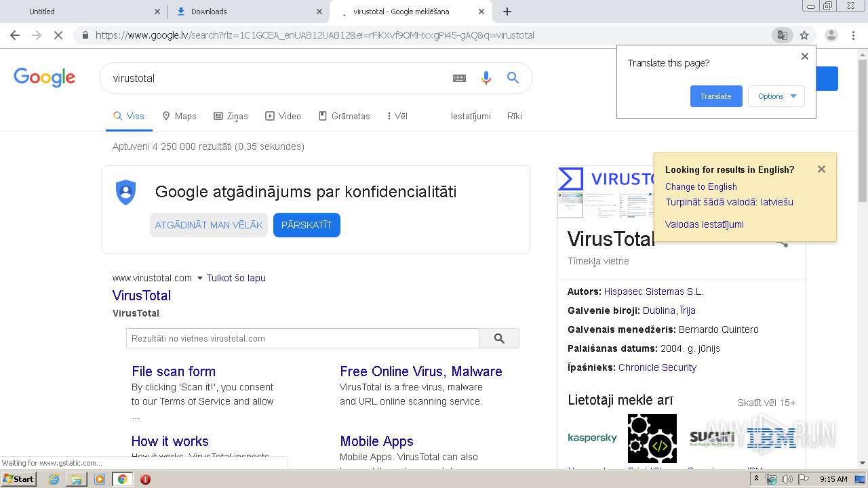Open File scan form sitelink
This screenshot has width=868, height=488.
(x=174, y=371)
